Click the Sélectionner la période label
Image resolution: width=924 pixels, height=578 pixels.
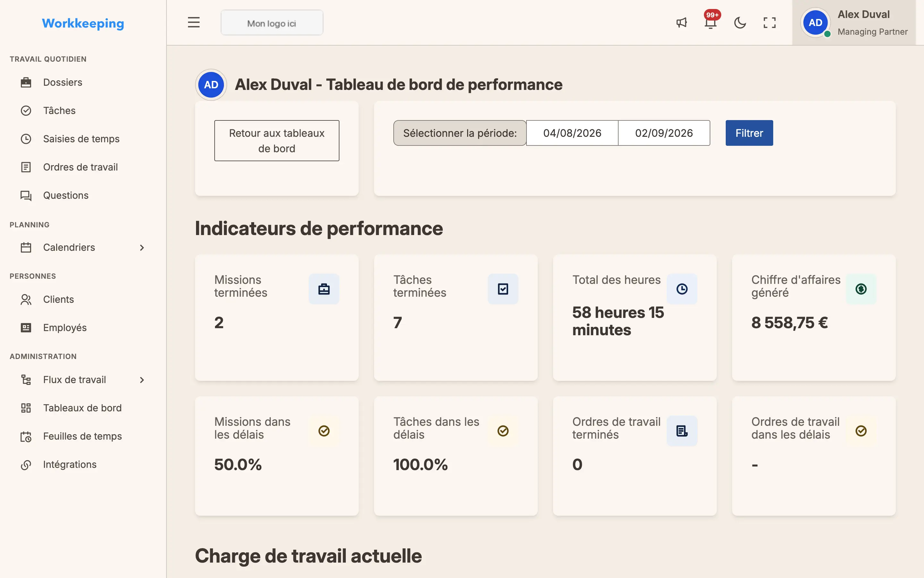(460, 133)
